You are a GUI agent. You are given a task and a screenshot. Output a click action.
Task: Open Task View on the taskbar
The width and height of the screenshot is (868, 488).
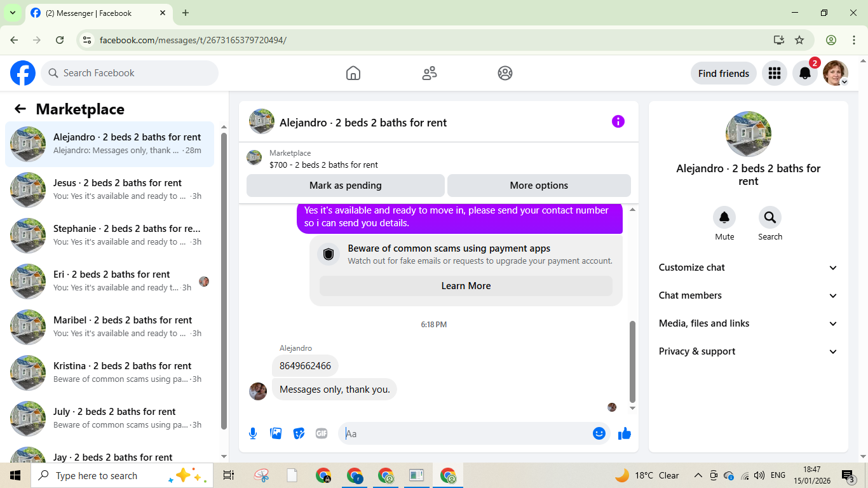click(229, 475)
